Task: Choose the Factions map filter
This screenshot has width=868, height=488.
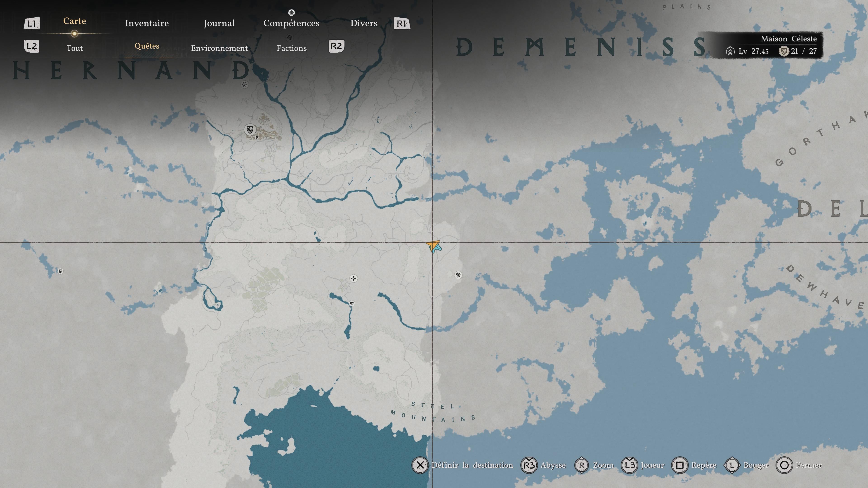Action: [x=292, y=48]
